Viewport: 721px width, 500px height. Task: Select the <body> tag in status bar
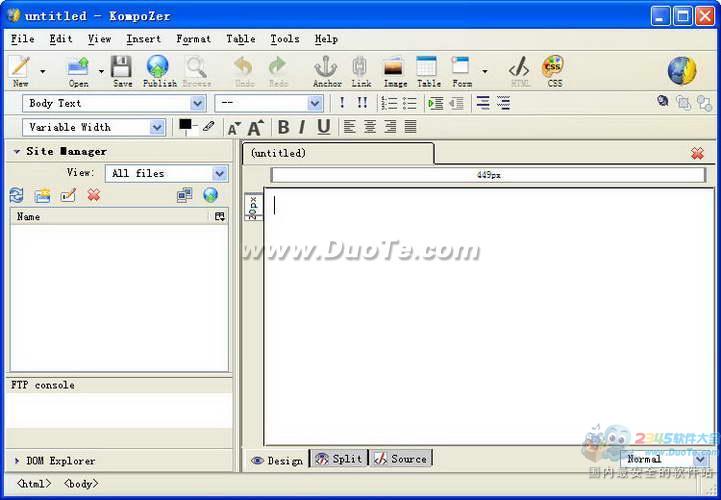point(80,483)
